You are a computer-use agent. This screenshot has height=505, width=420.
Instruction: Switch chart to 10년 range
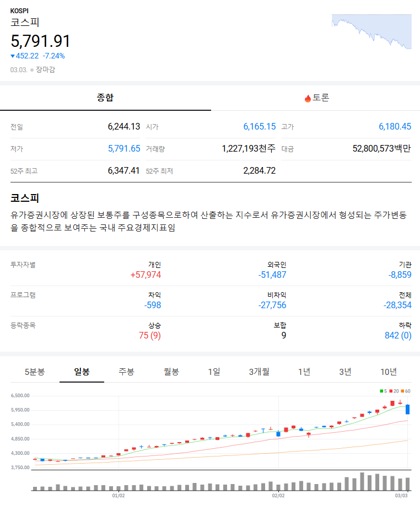tap(389, 372)
